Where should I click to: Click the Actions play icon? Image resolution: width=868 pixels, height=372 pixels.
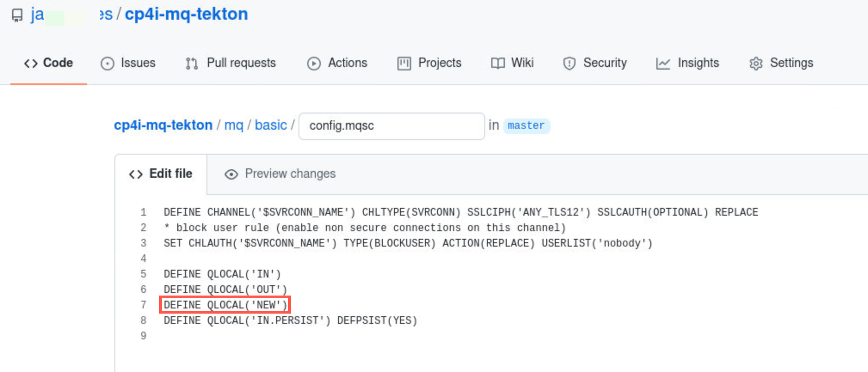pos(314,64)
